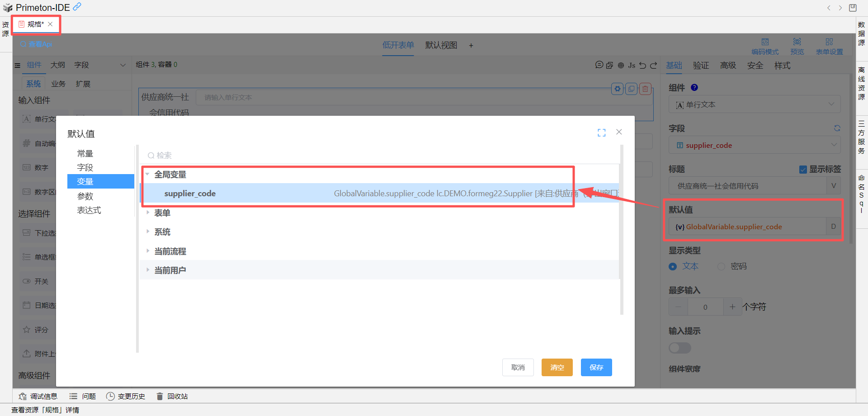Screen dimensions: 868x416
Task: Switch to the 样式 properties tab
Action: click(783, 66)
